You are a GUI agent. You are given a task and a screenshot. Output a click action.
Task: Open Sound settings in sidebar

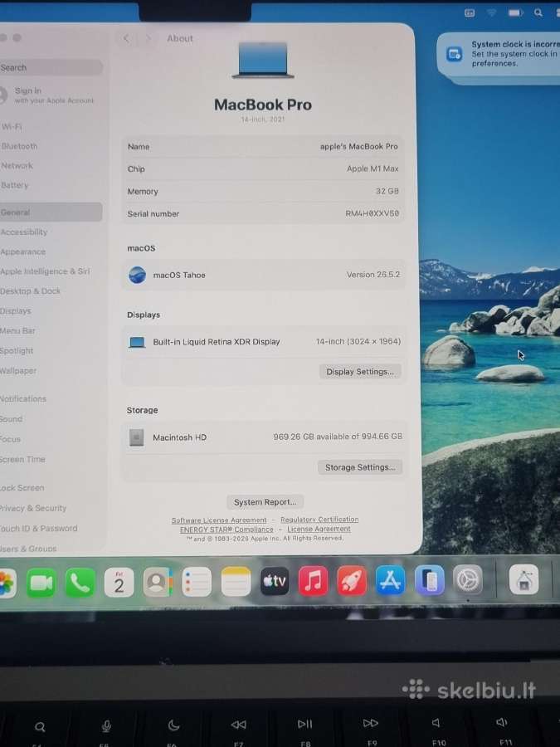pos(50,419)
